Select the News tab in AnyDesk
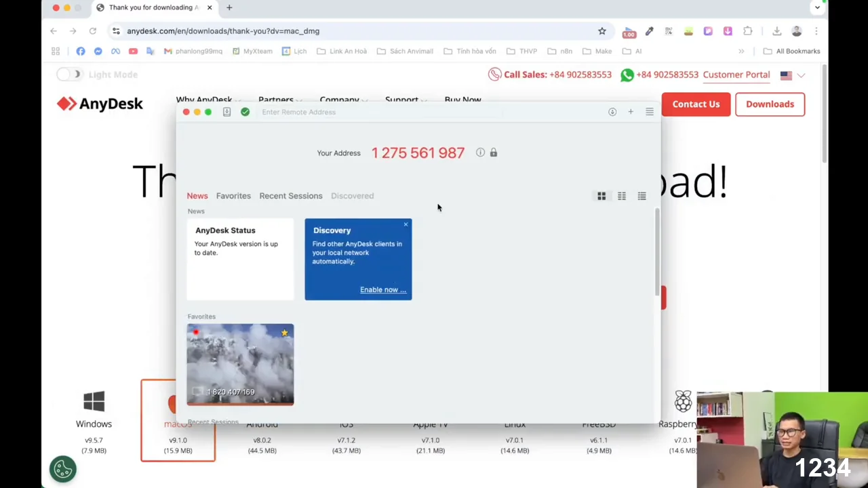This screenshot has width=868, height=488. (x=197, y=196)
